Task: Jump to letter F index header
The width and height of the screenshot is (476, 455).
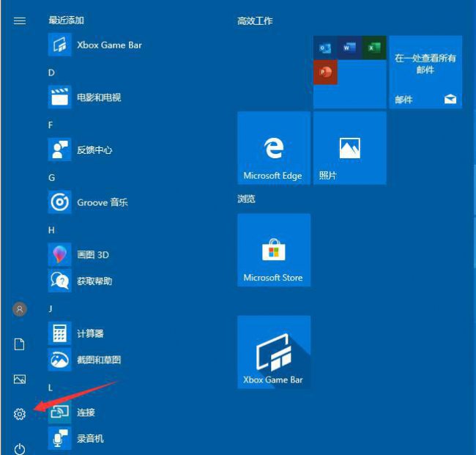Action: [51, 125]
